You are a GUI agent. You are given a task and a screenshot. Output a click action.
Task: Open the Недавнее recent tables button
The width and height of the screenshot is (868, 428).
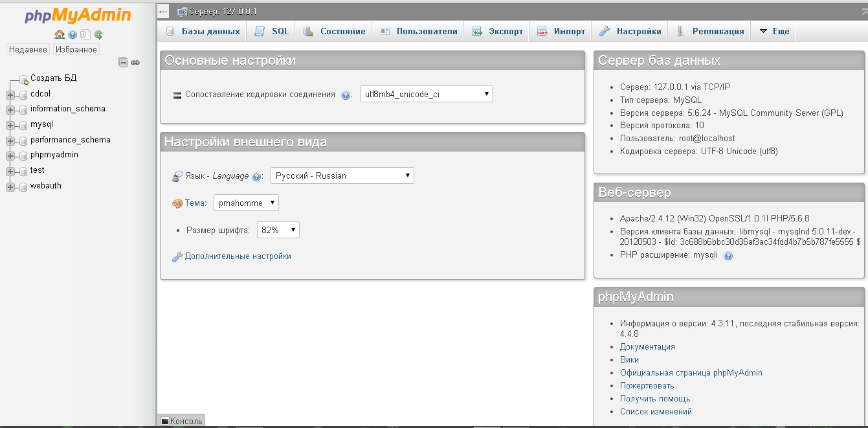[28, 49]
